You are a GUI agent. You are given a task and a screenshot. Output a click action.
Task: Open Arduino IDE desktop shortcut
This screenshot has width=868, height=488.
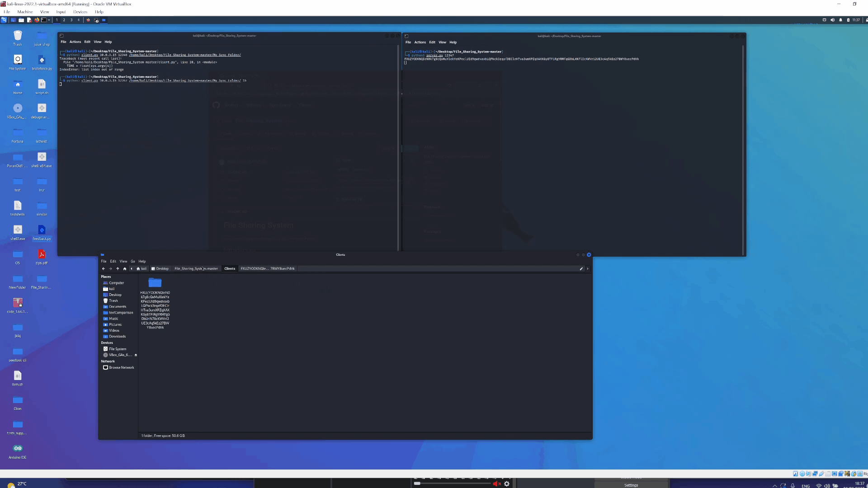click(18, 451)
